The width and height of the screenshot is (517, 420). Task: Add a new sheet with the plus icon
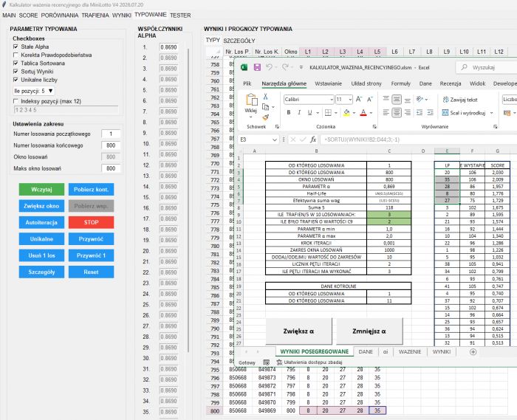pos(473,352)
